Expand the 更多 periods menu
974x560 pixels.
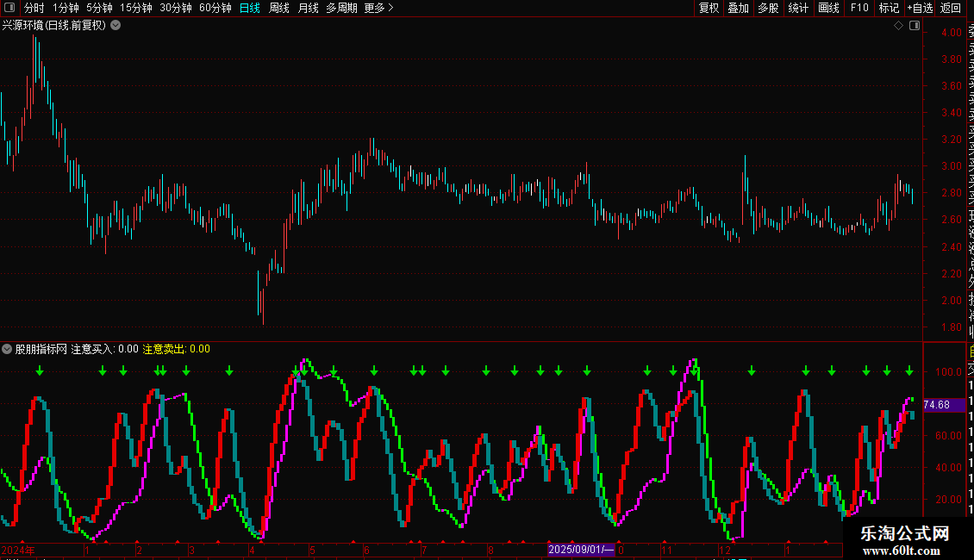[x=378, y=8]
